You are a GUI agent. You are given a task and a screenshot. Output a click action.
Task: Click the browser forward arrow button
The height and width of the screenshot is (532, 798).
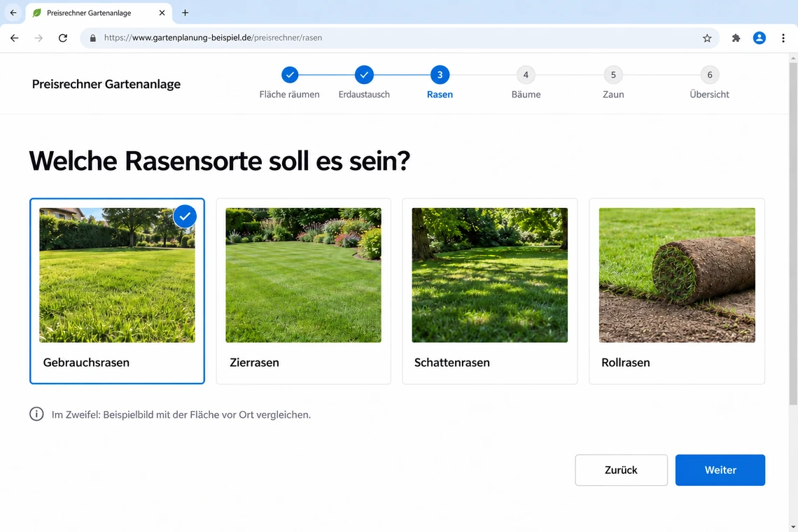click(x=38, y=38)
